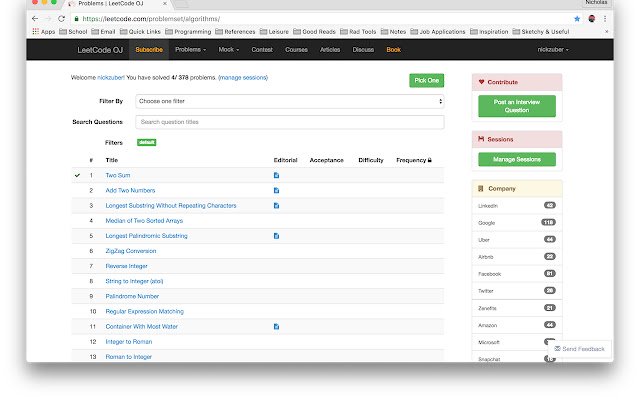
Task: Click the bookmark star in address bar
Action: pos(577,19)
